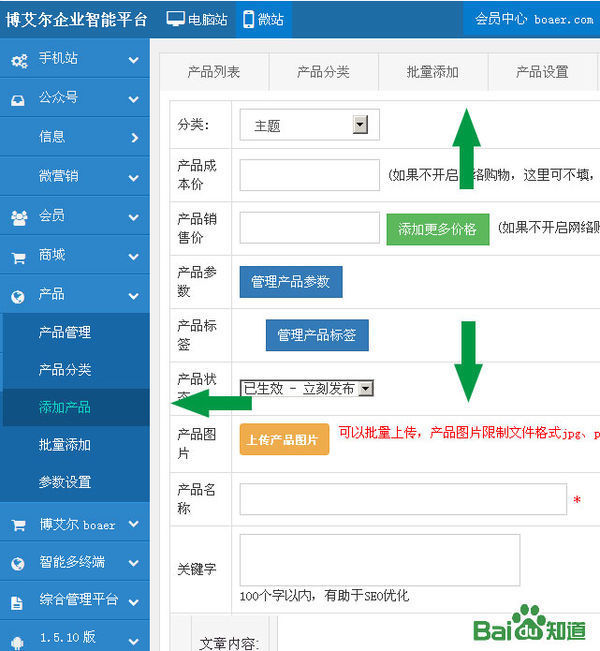Click the cart icon beside 商城
This screenshot has width=600, height=651.
19,258
